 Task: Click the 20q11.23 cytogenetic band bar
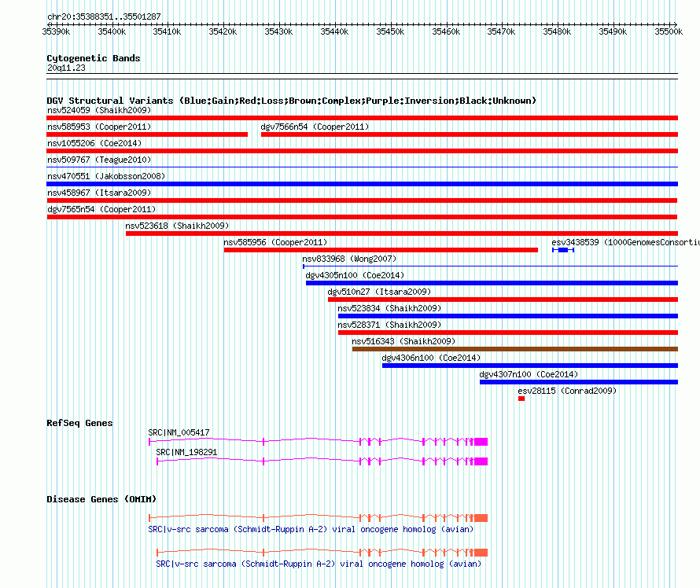pos(362,76)
